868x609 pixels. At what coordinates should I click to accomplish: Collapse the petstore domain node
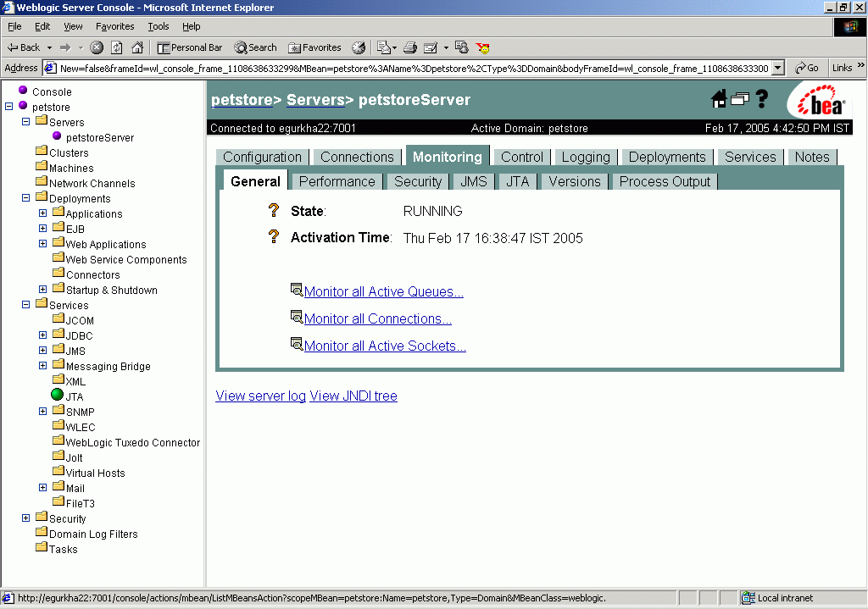pos(8,106)
